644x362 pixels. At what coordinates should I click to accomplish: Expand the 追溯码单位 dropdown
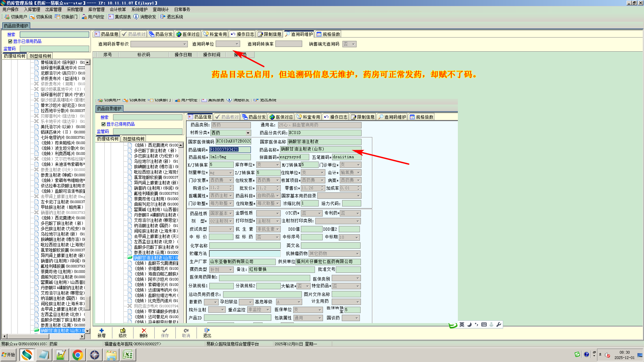point(237,44)
